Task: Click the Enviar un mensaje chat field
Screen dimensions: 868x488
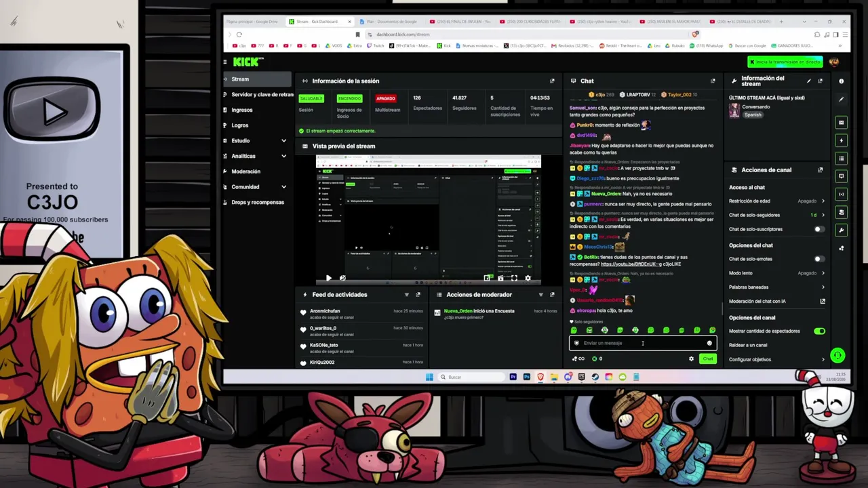Action: 643,343
